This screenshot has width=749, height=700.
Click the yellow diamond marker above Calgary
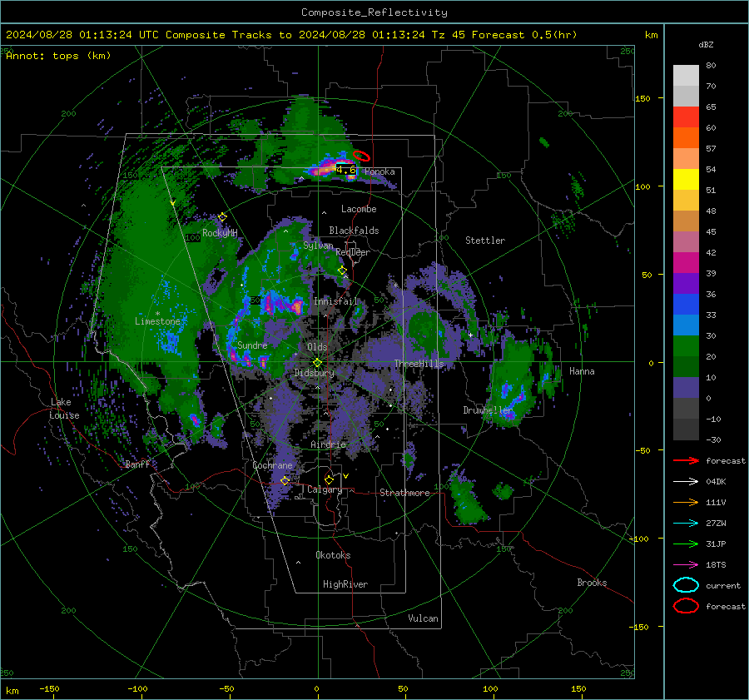tap(329, 479)
